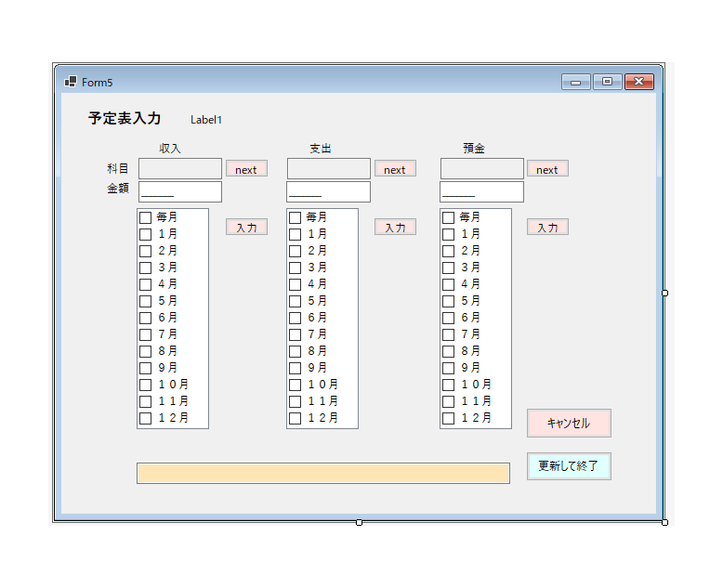Check 毎月 in the 収入 list
The width and height of the screenshot is (723, 588).
[146, 217]
